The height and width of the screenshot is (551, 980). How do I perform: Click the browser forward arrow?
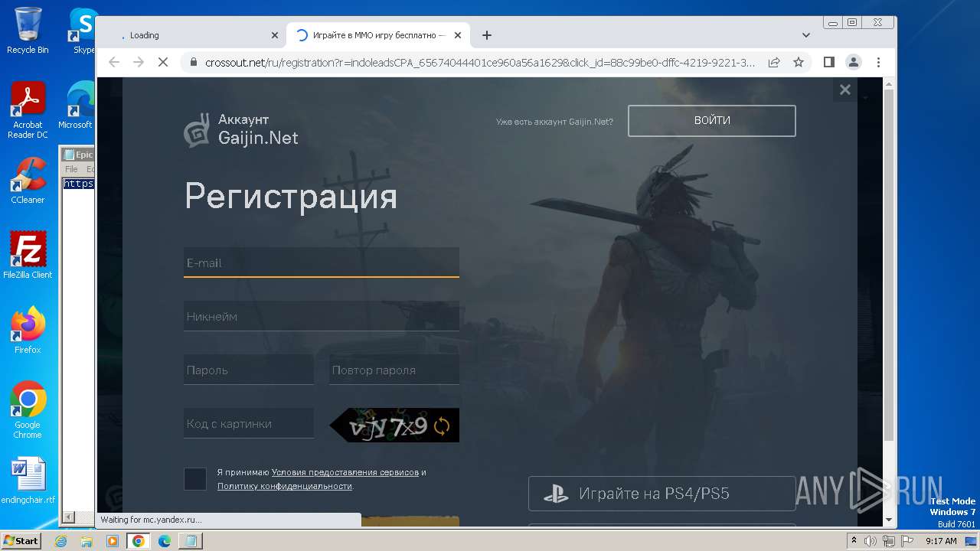pyautogui.click(x=139, y=62)
